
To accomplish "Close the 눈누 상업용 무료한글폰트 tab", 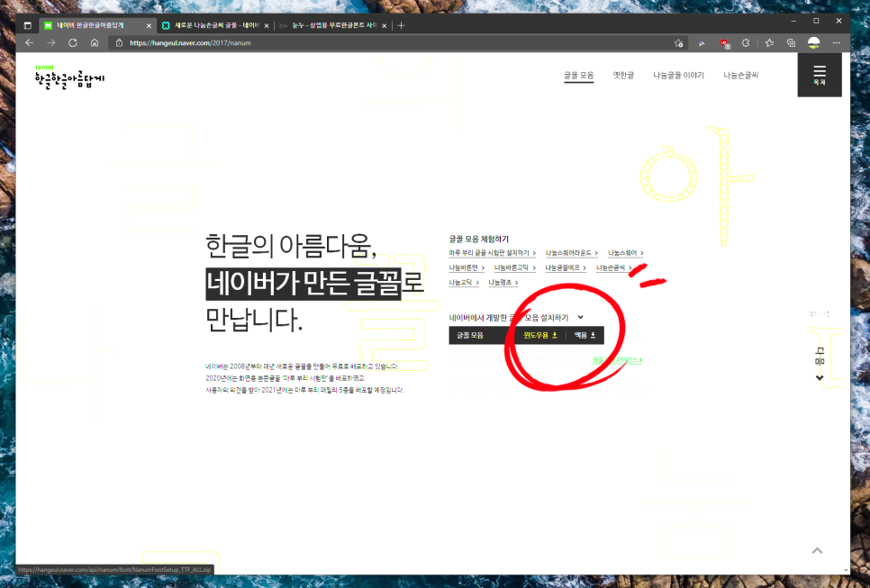I will [384, 25].
